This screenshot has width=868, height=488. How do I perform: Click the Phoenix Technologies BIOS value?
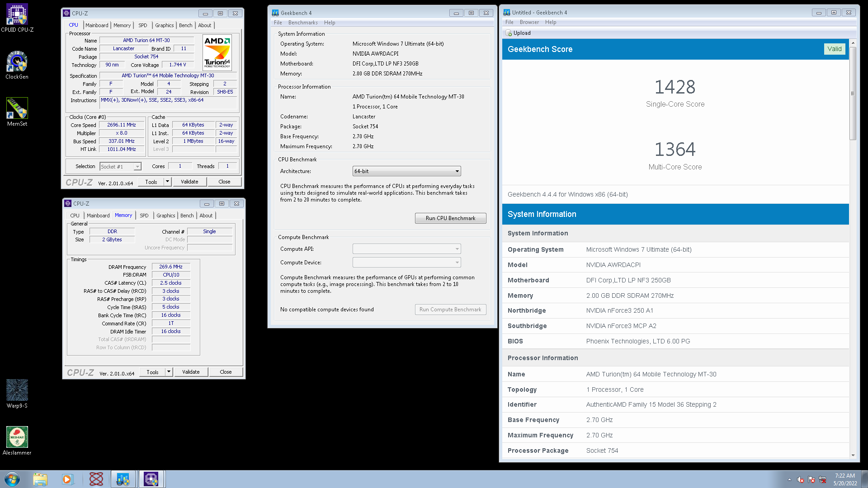(638, 341)
